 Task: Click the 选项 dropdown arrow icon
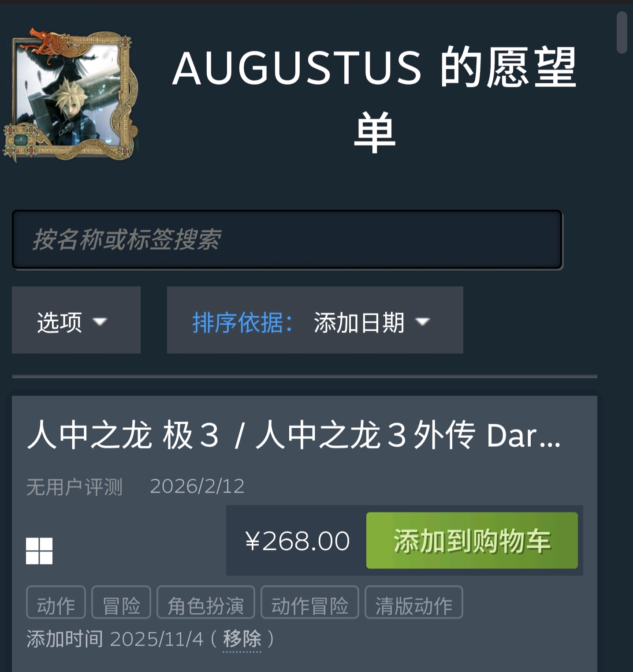pos(100,321)
